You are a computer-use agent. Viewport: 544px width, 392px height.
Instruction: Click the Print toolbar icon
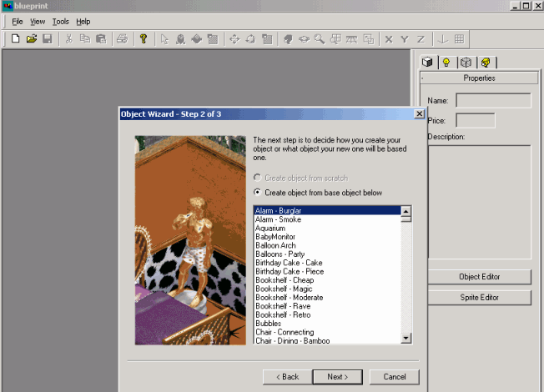(x=122, y=39)
